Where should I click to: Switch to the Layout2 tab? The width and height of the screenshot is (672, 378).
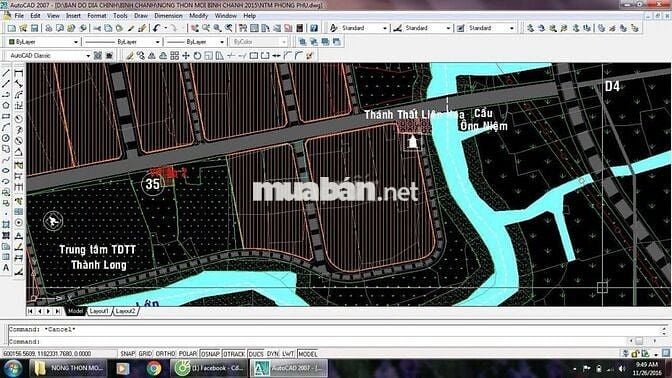[125, 311]
